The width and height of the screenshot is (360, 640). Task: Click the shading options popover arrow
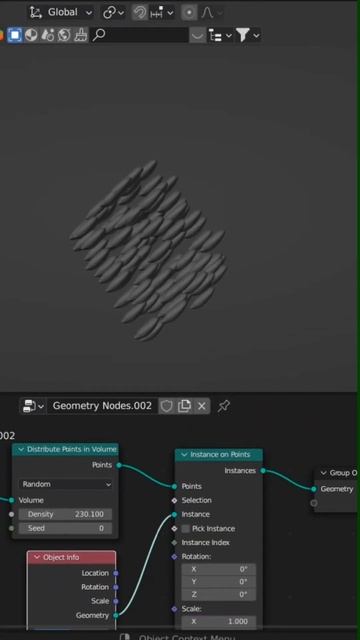point(197,36)
